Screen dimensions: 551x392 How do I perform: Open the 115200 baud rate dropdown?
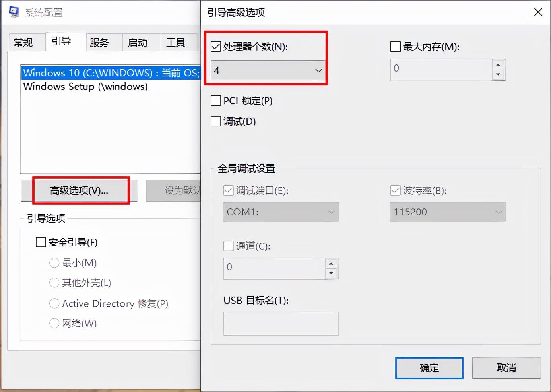(448, 212)
